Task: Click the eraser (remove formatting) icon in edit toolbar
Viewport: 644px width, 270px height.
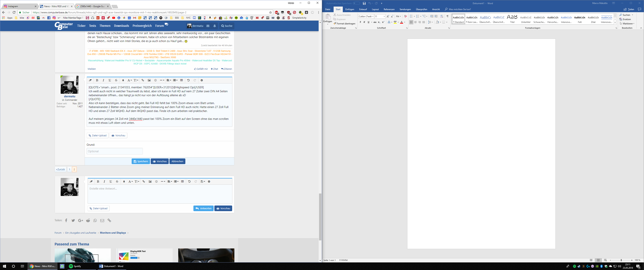Action: pos(90,80)
